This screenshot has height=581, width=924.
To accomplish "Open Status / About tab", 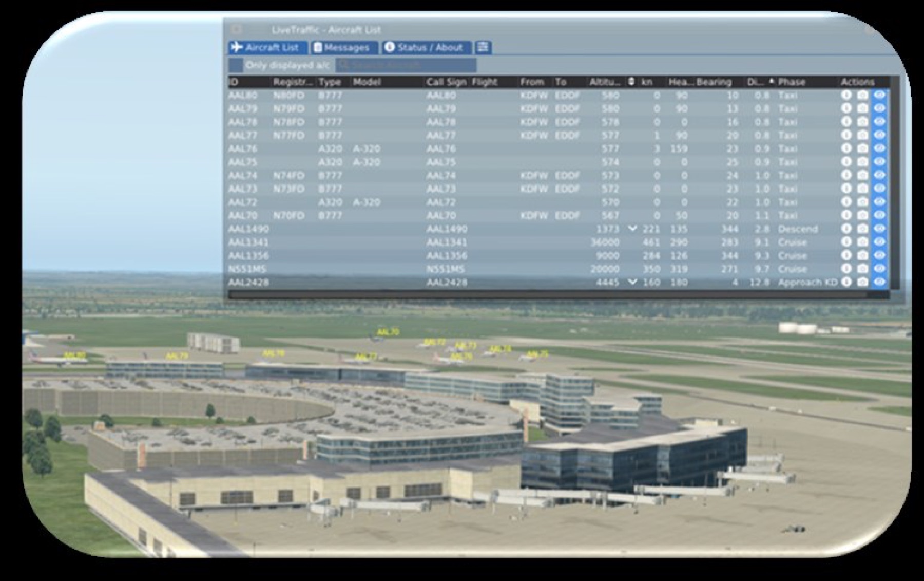I will [426, 47].
